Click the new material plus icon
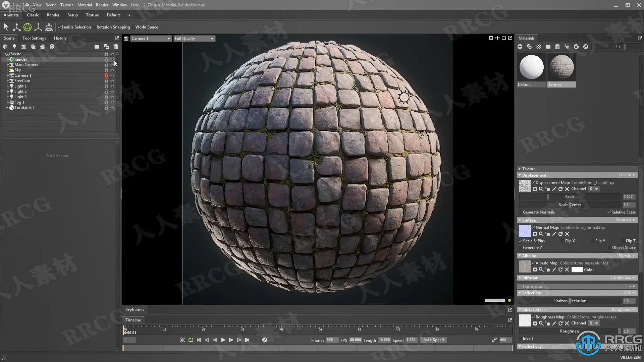This screenshot has height=362, width=644. [520, 47]
